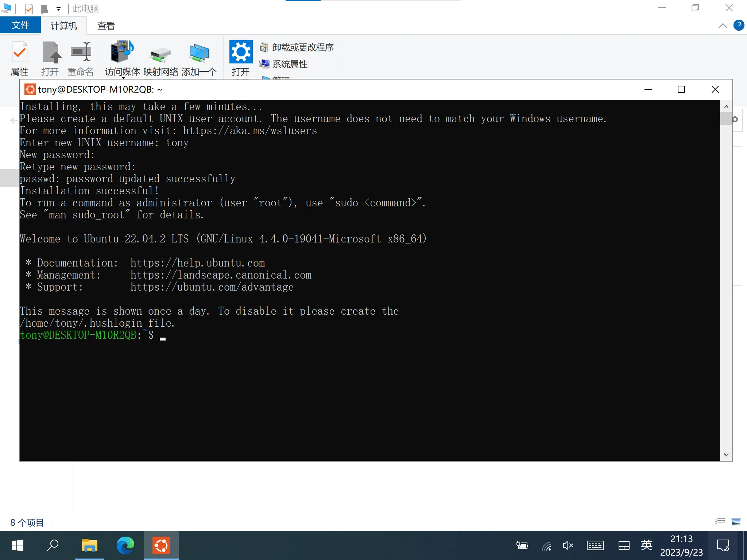Screen dimensions: 747x560
Task: Toggle the 英 input language indicator
Action: pos(646,545)
